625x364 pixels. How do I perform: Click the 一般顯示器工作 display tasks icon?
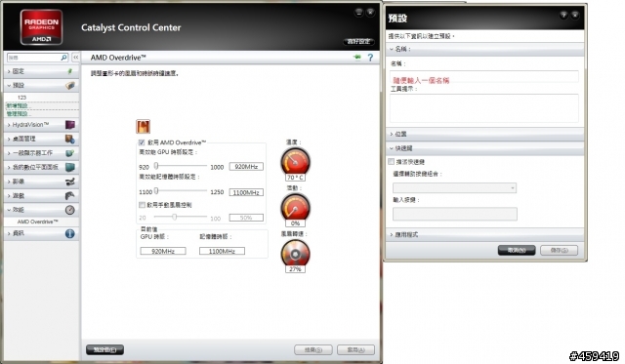tap(70, 153)
